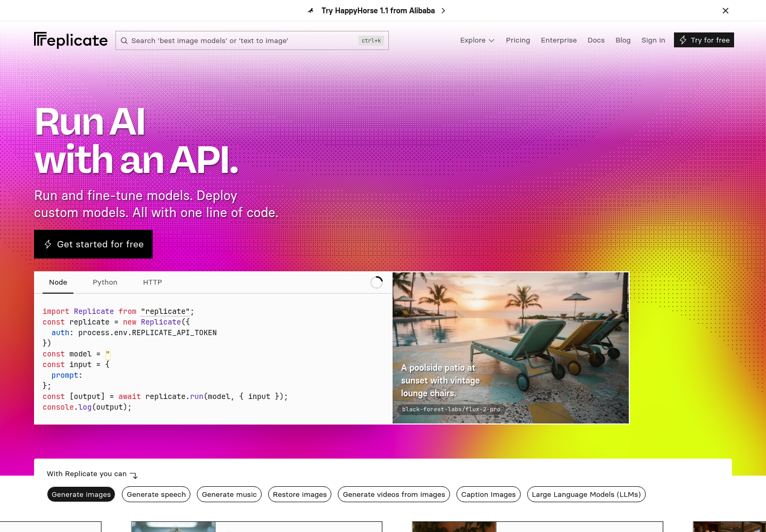Click 'REPLICATE_API_TOKEN' in the code sample
The image size is (766, 532).
coord(174,332)
